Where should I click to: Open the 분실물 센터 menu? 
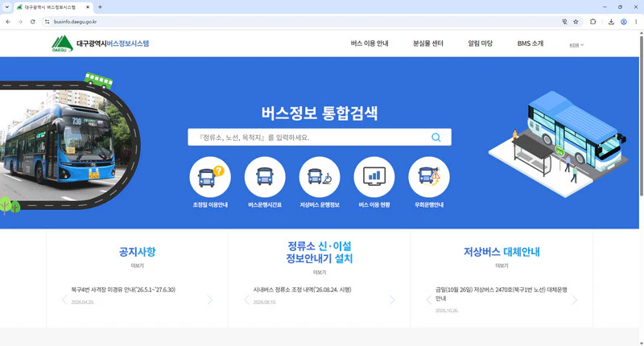[428, 43]
